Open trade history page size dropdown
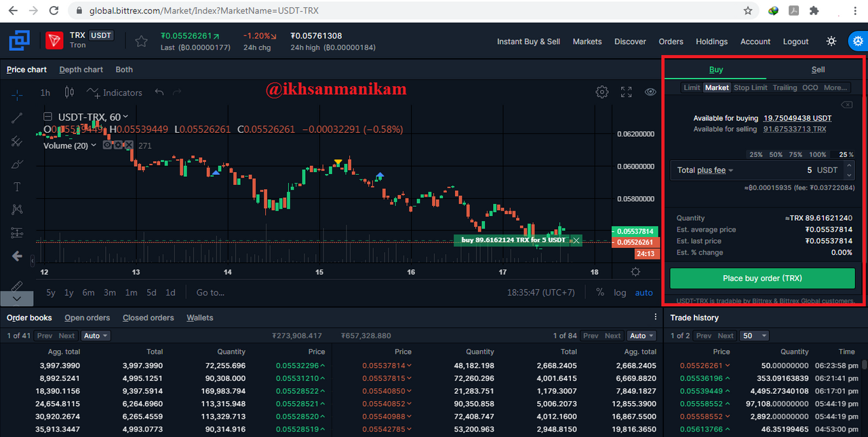This screenshot has width=868, height=437. (x=755, y=335)
